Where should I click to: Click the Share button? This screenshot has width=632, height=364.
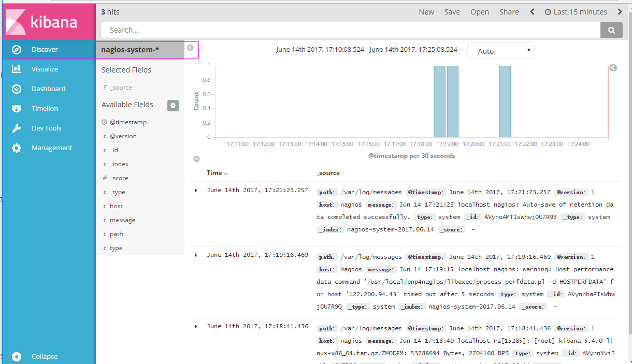pyautogui.click(x=509, y=12)
